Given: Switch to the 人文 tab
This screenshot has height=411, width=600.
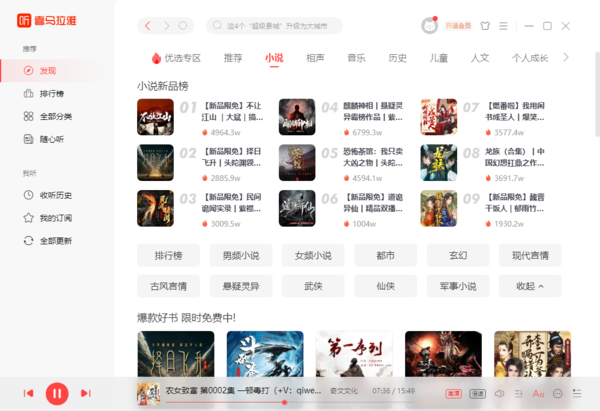Looking at the screenshot, I should click(480, 58).
